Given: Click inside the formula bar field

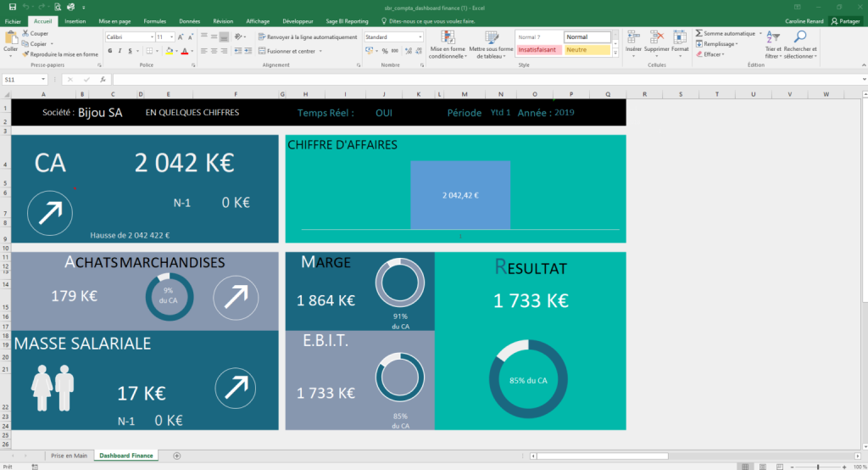Looking at the screenshot, I should click(424, 80).
